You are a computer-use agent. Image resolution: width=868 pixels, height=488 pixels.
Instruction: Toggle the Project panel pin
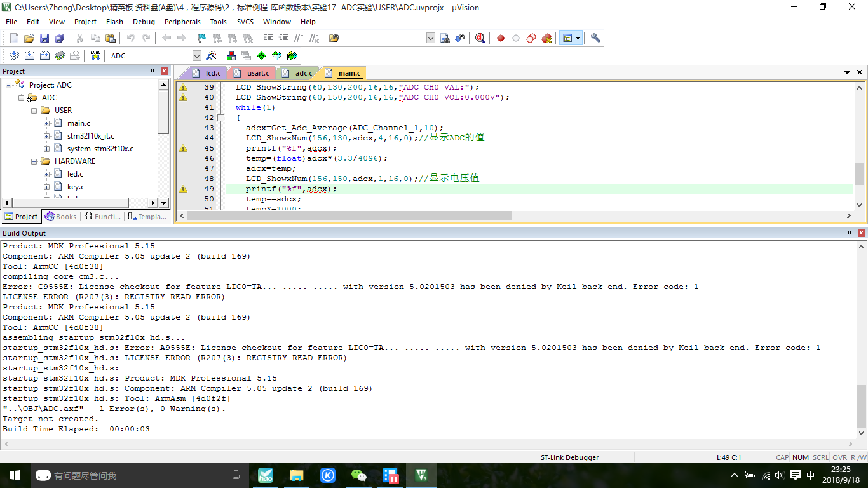pyautogui.click(x=153, y=71)
